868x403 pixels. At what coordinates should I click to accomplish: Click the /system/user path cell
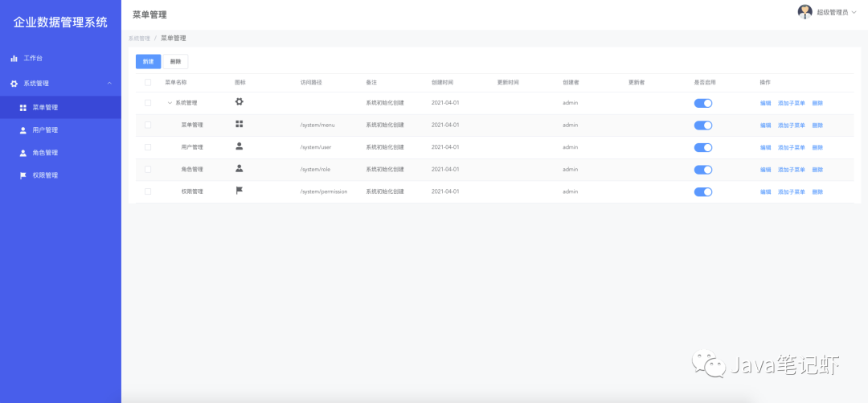click(x=316, y=147)
